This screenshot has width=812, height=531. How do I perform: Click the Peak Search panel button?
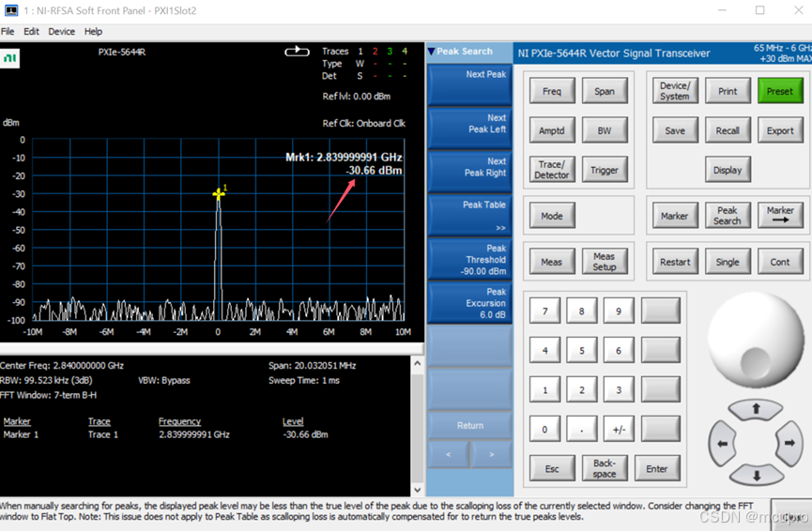click(728, 215)
